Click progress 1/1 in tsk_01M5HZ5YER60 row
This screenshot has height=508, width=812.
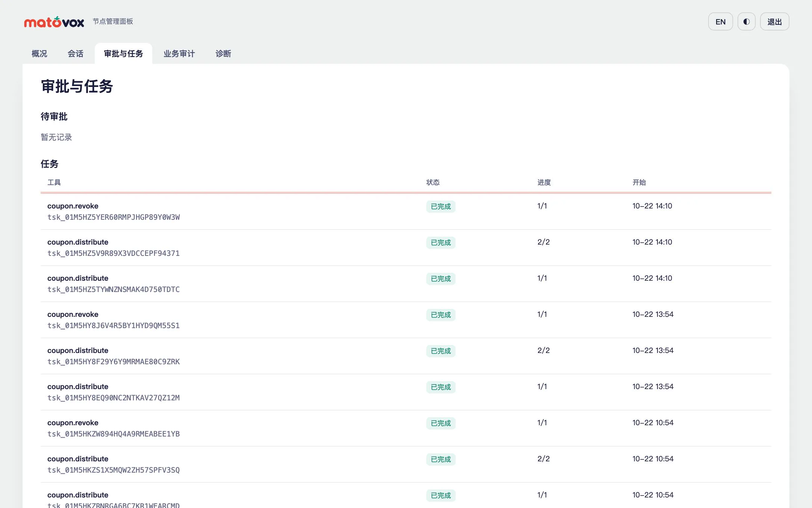(542, 206)
